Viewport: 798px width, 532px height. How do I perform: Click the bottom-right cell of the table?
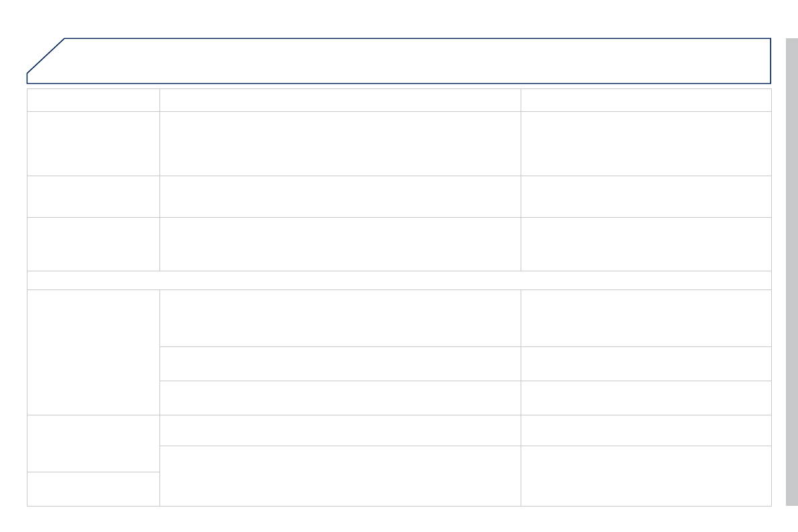645,476
